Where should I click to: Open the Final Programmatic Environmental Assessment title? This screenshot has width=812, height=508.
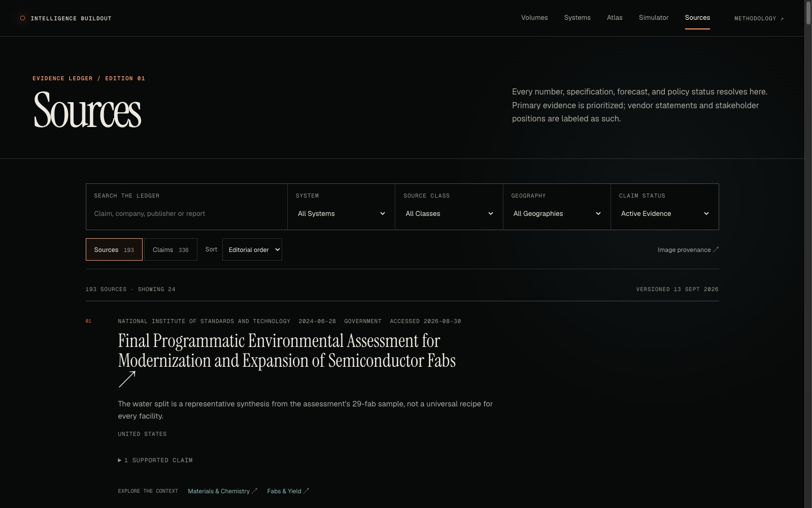(287, 351)
